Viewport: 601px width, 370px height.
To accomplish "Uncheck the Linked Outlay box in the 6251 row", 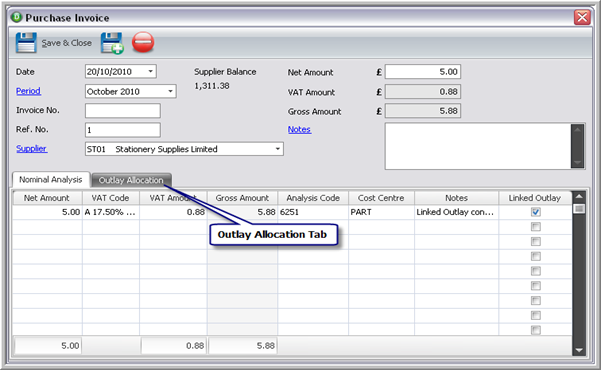I will coord(535,212).
